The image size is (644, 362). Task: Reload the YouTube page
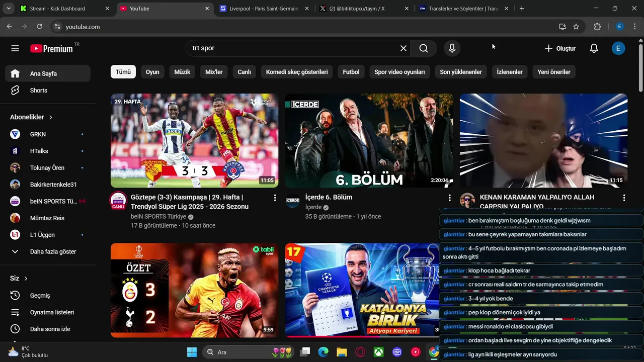tap(39, 27)
